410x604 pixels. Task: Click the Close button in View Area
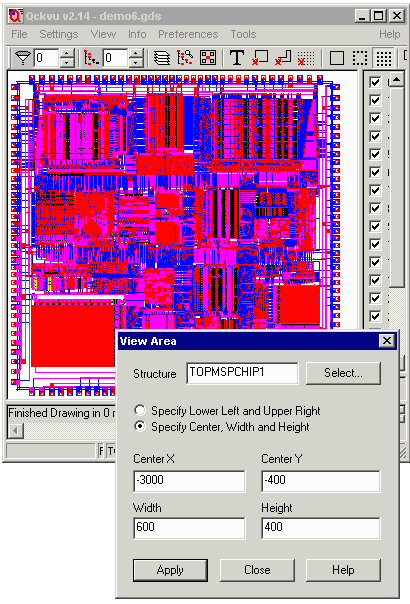point(257,570)
